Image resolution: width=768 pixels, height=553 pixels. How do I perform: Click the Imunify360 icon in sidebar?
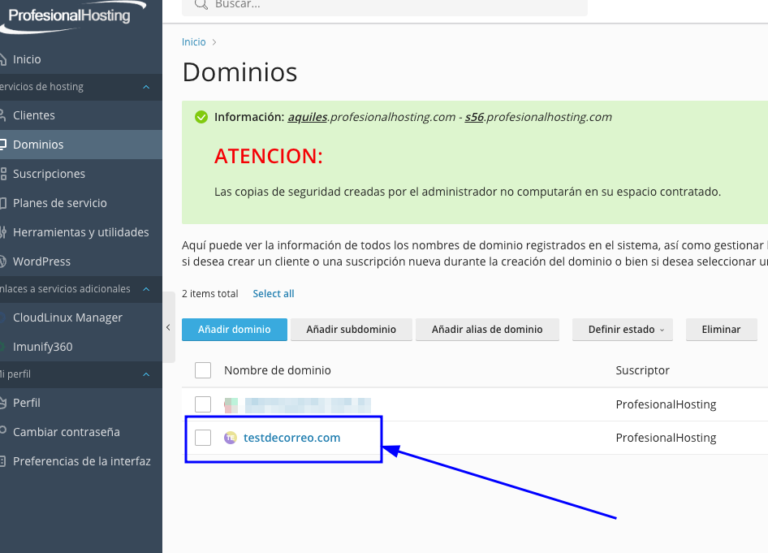[2, 347]
